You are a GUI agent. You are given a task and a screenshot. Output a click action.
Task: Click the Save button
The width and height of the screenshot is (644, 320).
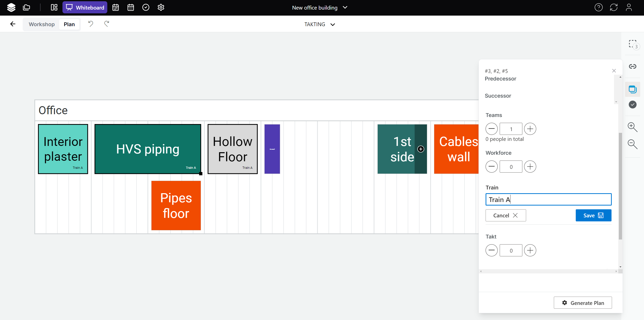(593, 215)
